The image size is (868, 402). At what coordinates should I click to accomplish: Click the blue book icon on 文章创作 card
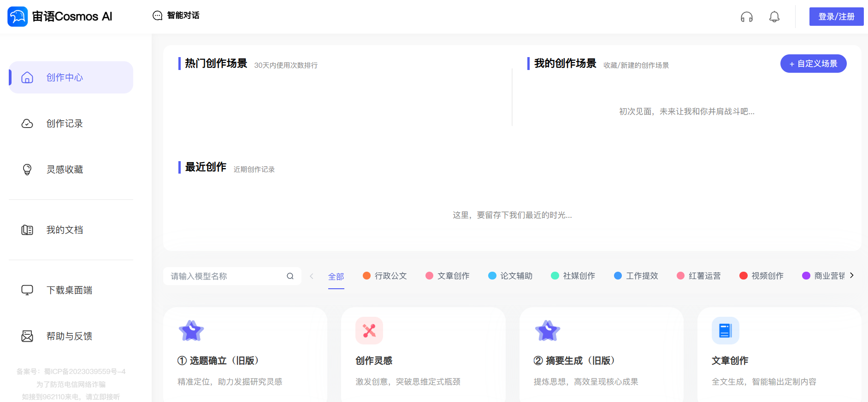(726, 331)
